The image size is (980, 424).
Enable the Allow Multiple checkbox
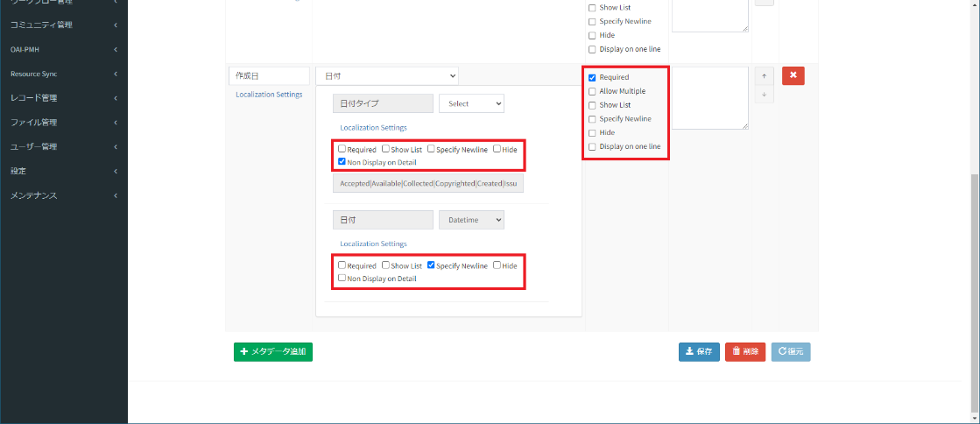point(592,91)
